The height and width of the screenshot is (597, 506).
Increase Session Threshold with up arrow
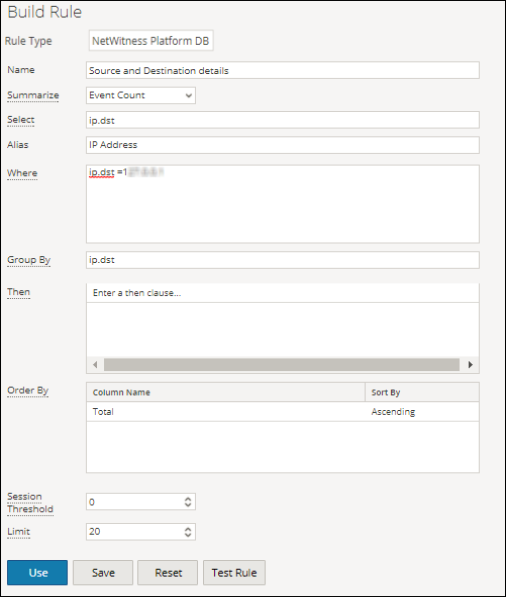[x=188, y=499]
